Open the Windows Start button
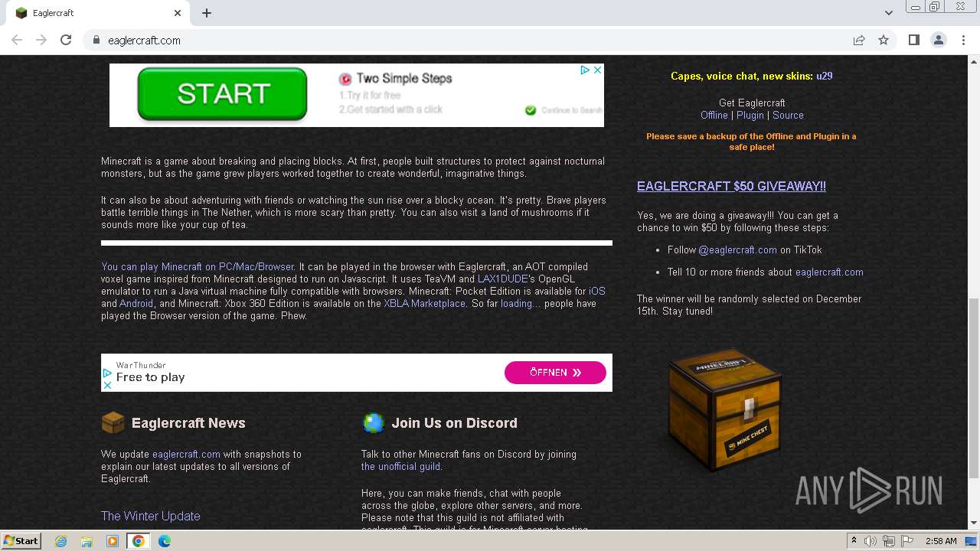The height and width of the screenshot is (551, 980). [x=21, y=540]
